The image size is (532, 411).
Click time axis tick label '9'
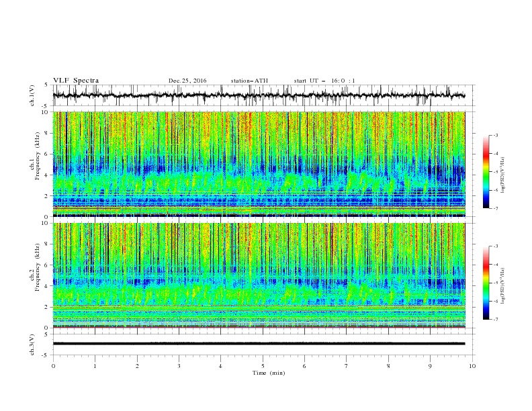click(430, 366)
